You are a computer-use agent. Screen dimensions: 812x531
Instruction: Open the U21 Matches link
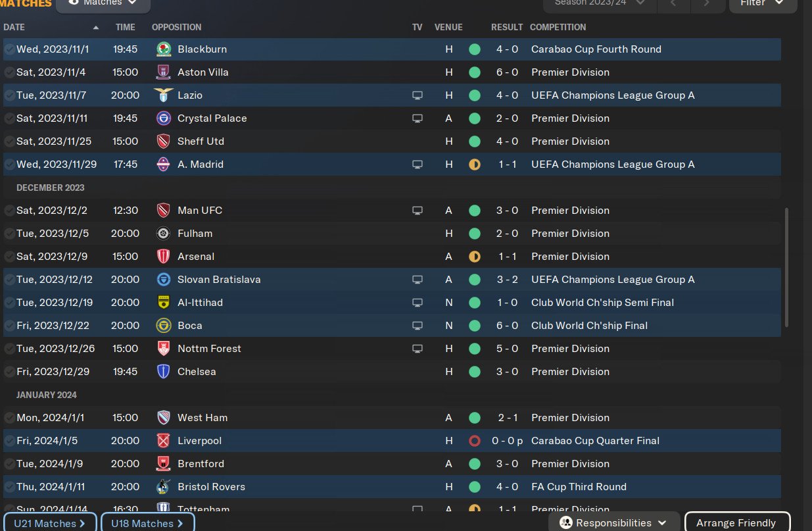pos(49,523)
